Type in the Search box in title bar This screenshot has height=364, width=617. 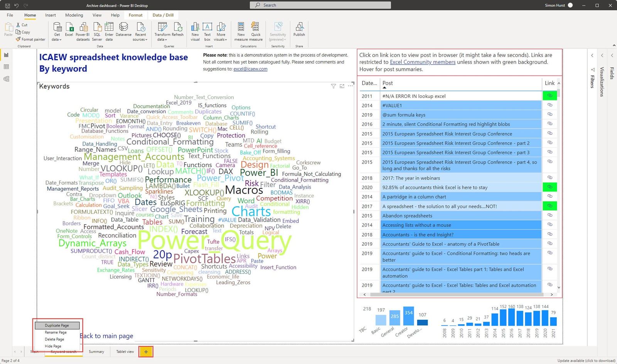(x=320, y=5)
